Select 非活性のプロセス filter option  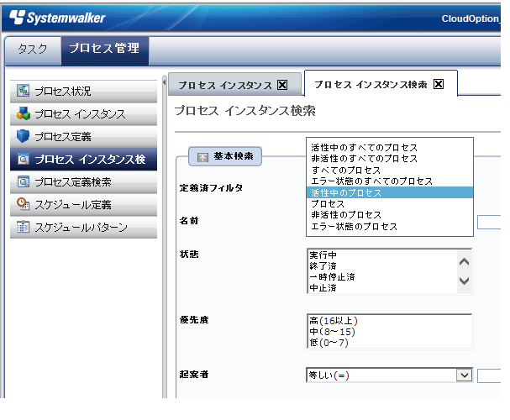point(390,215)
